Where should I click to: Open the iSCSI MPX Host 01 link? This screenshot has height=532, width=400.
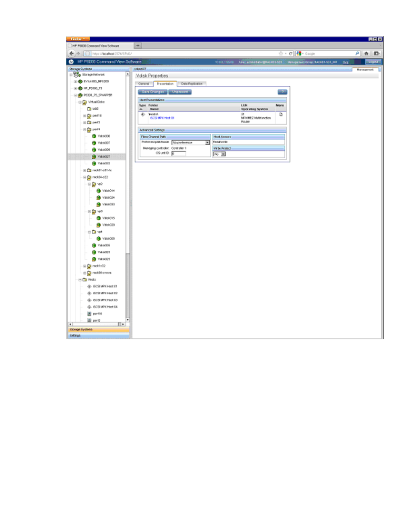[x=162, y=118]
